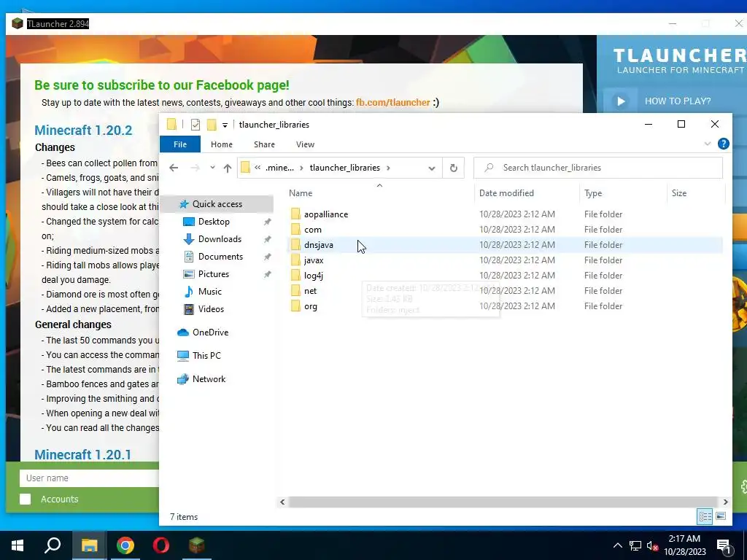The image size is (747, 560).
Task: Open TLauncher from taskbar
Action: click(196, 545)
